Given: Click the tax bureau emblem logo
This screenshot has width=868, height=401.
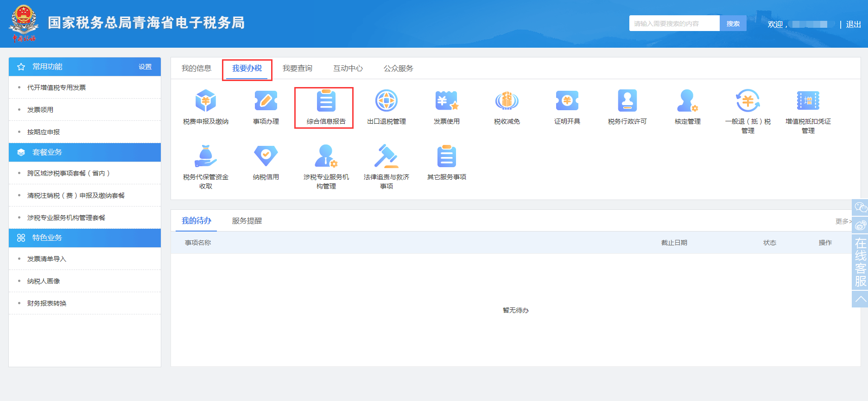Looking at the screenshot, I should click(24, 24).
